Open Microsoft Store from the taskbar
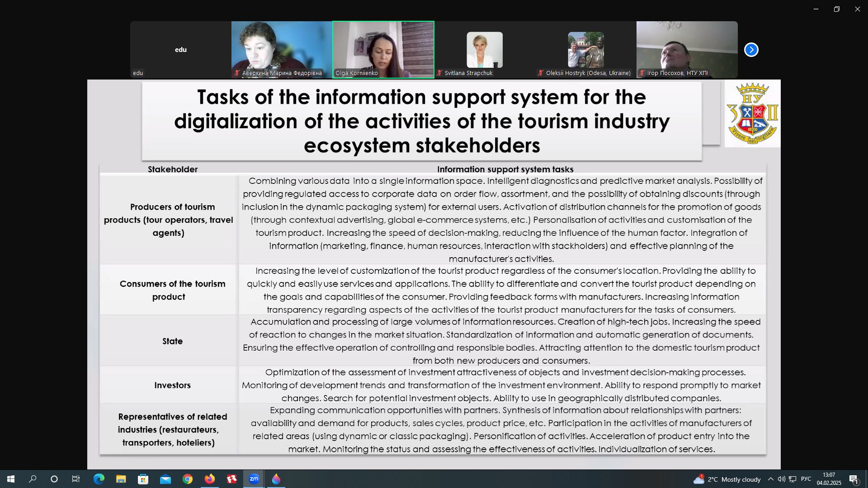This screenshot has width=868, height=488. (143, 479)
